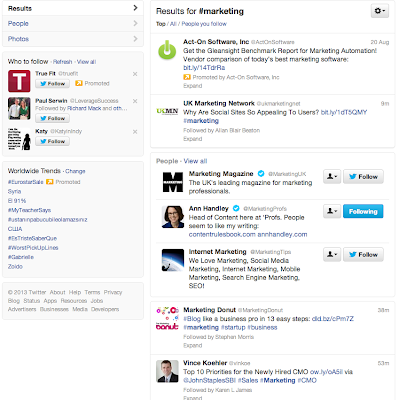Expand the UK Marketing Network tweet

193,139
